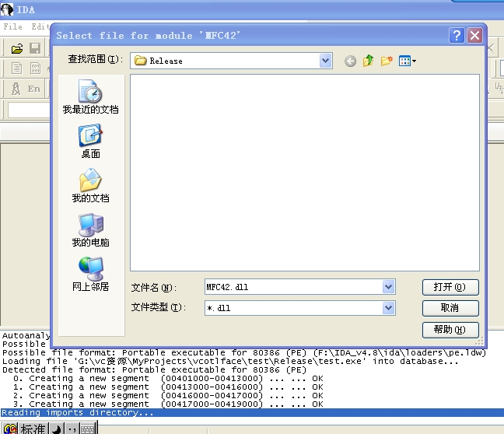Screen dimensions: 504x434
Task: Click log line for segment 00417000-00419000
Action: click(x=168, y=404)
